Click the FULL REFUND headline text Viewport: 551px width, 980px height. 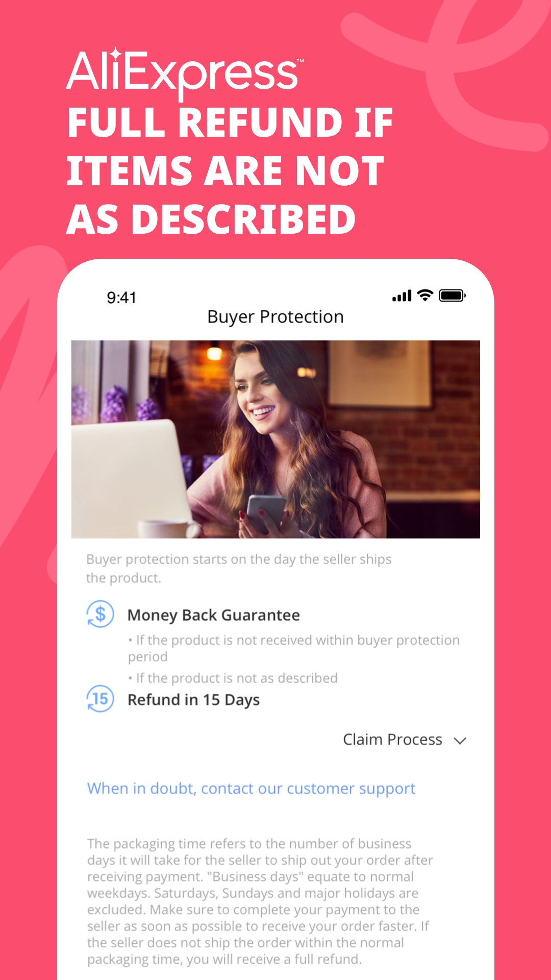click(230, 170)
